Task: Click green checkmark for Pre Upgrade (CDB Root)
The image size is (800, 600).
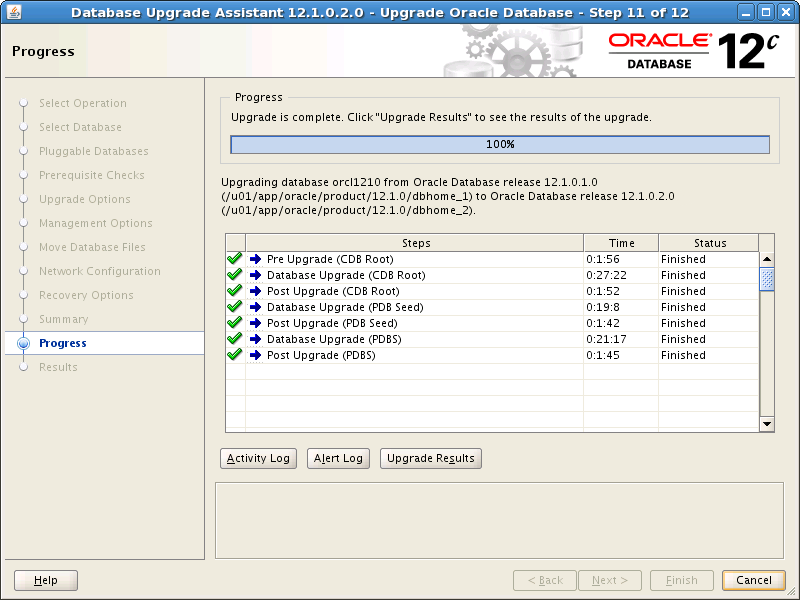Action: coord(235,259)
